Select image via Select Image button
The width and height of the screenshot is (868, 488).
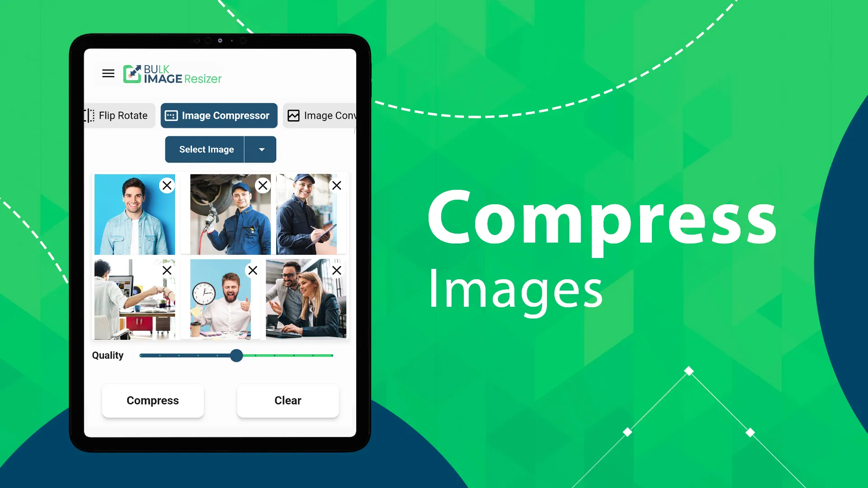coord(206,149)
